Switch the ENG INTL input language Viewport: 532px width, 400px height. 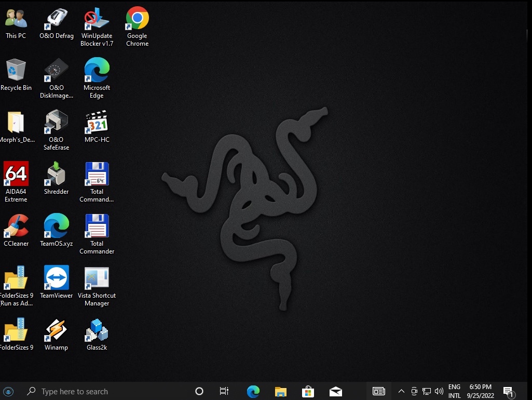click(x=454, y=391)
